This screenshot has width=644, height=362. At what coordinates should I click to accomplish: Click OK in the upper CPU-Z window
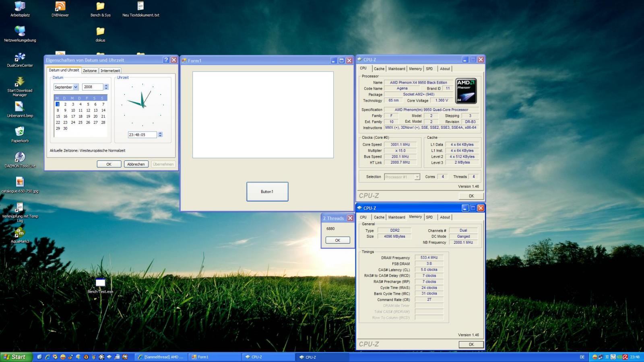click(471, 196)
